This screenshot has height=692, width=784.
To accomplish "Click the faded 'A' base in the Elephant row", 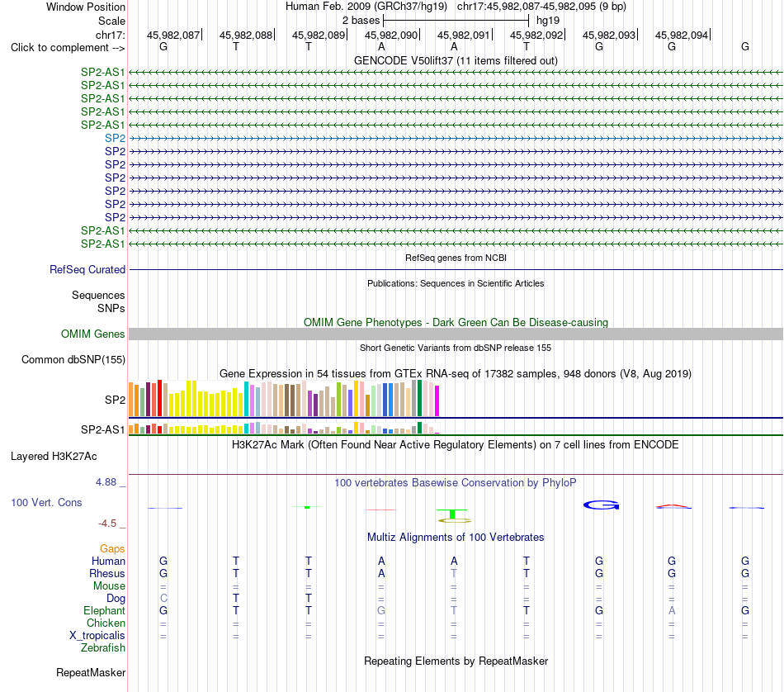I will point(672,610).
